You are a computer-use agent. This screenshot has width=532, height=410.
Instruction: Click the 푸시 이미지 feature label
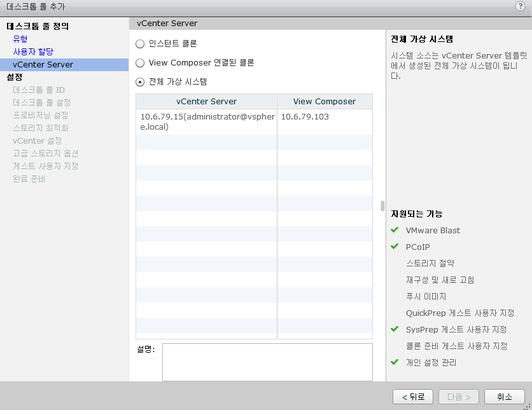click(426, 296)
